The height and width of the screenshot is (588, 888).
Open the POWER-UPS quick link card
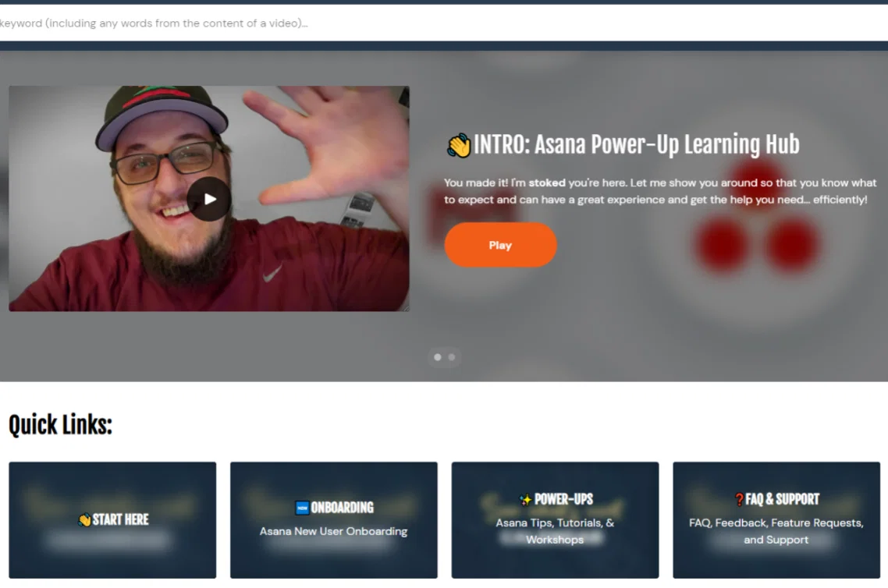tap(555, 520)
